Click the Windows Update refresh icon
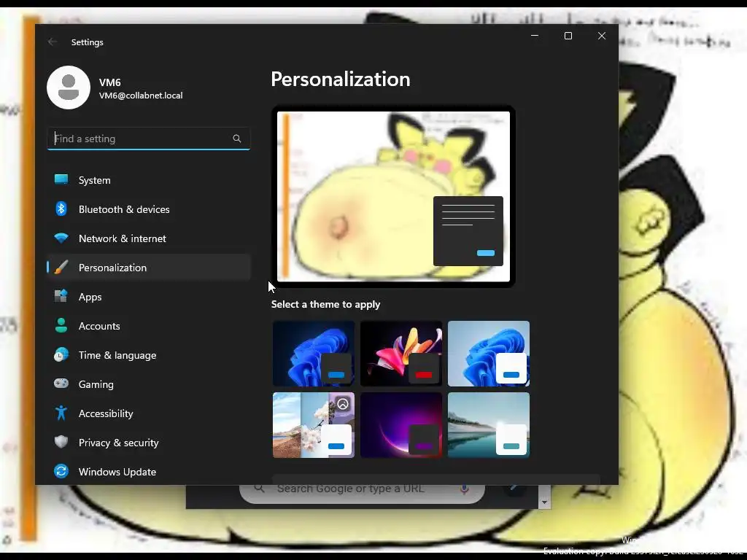This screenshot has width=747, height=560. coord(61,471)
